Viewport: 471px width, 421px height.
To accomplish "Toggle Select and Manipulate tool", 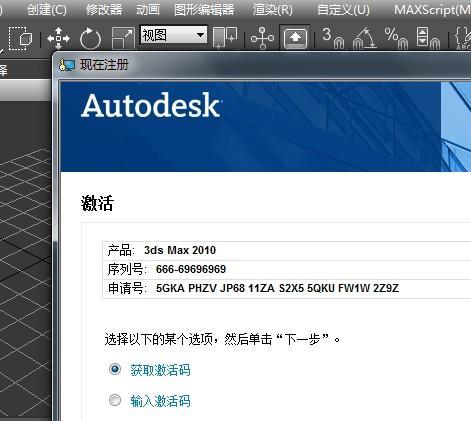I will (x=262, y=38).
